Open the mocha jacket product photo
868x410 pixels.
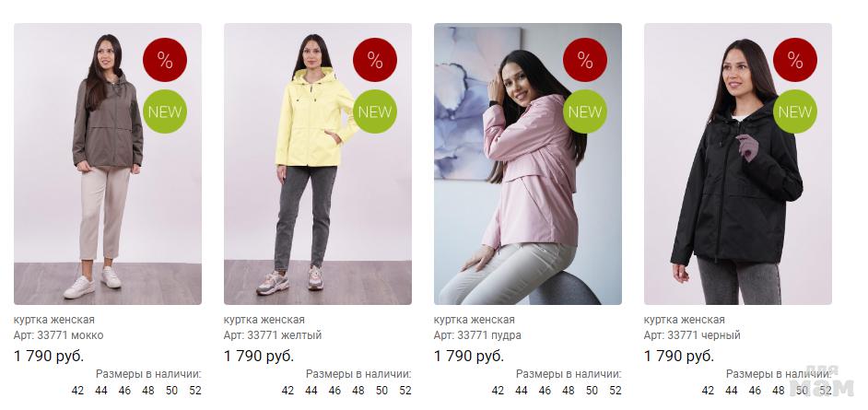pos(108,164)
